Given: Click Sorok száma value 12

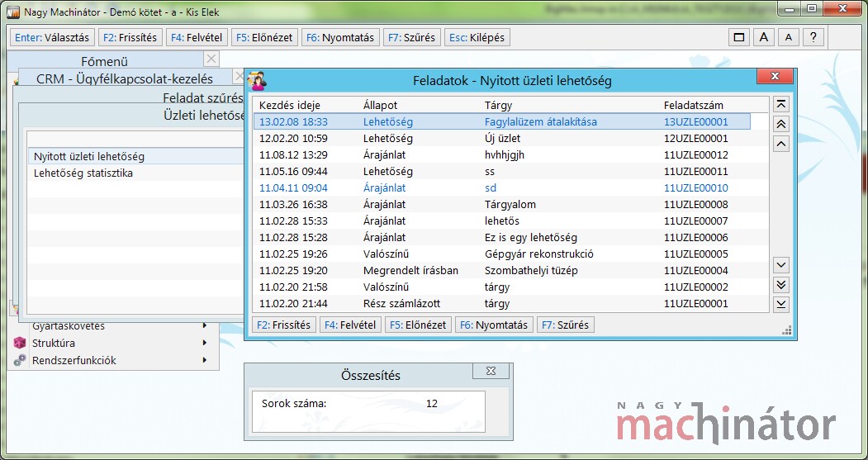Looking at the screenshot, I should click(432, 404).
